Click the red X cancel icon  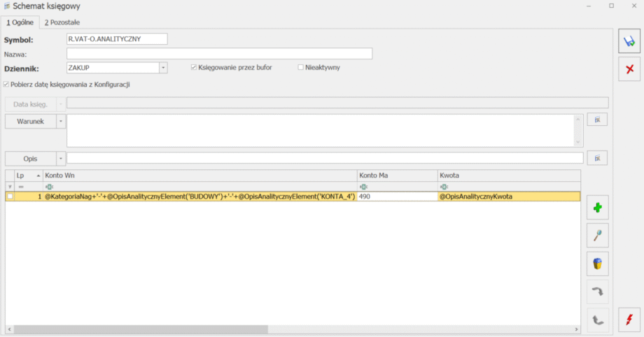(630, 69)
